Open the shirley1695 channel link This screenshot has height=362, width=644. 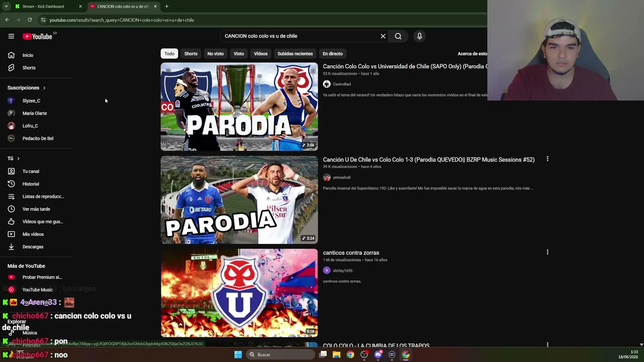coord(343,270)
